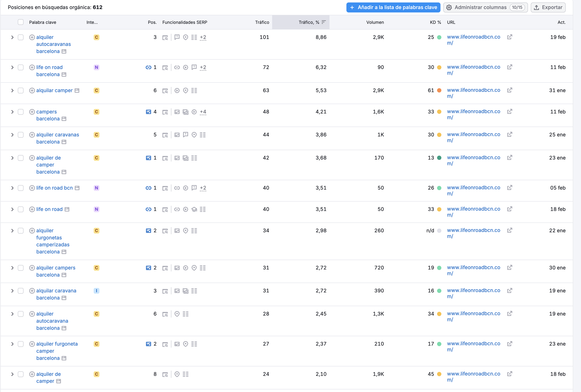Open external link icon for alquilar caravana barcelona
Screen dimensions: 581x392
pyautogui.click(x=509, y=290)
